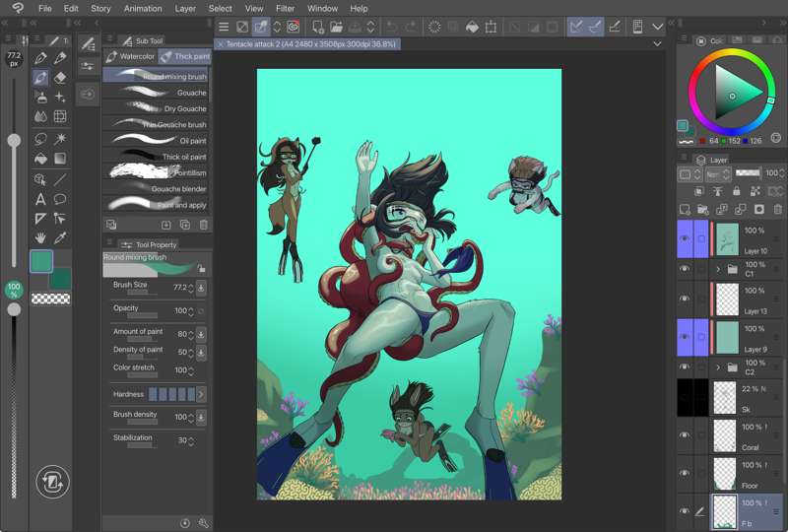
Task: Show the hidden Sk layer
Action: [685, 397]
